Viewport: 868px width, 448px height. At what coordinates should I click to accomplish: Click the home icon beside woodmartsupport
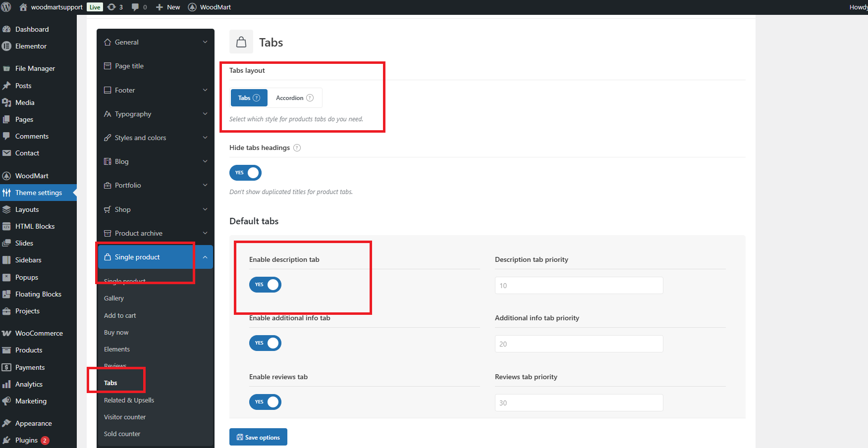[23, 7]
